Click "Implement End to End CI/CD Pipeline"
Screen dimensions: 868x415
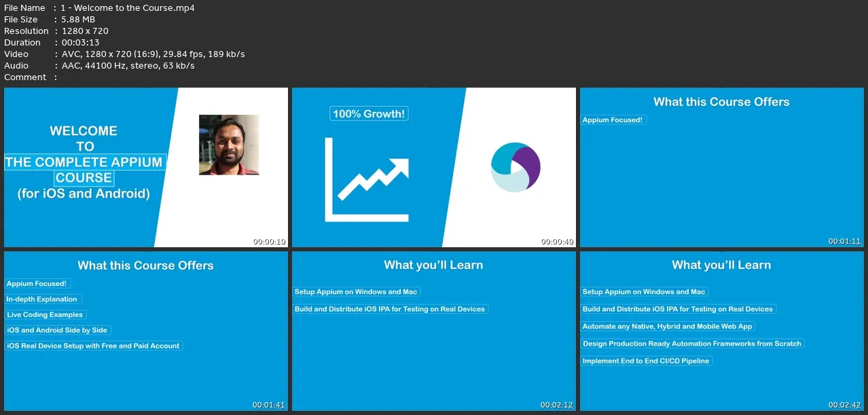click(647, 361)
